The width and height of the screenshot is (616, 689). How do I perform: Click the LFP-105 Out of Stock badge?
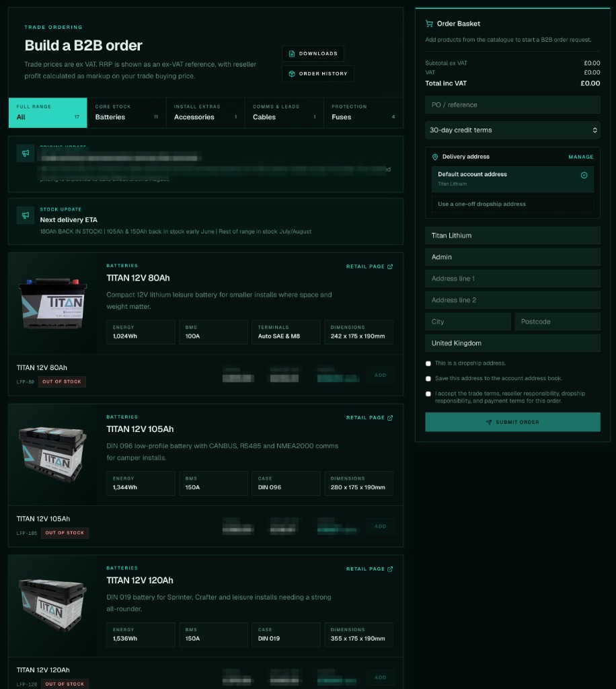click(65, 533)
